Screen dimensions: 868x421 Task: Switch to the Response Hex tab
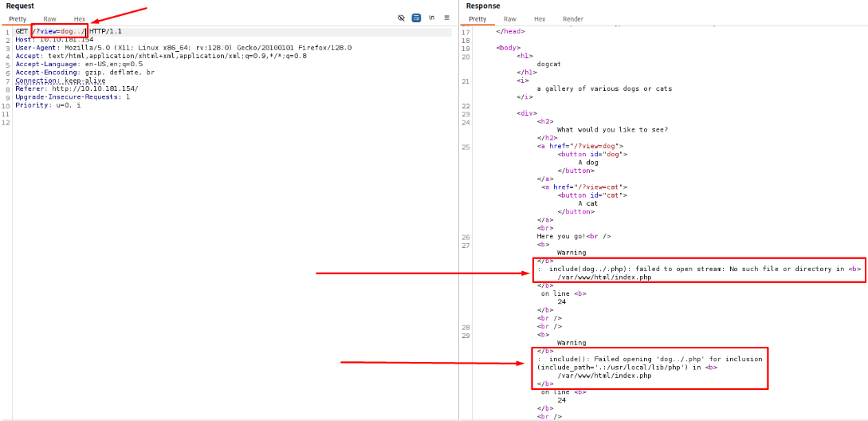click(540, 19)
